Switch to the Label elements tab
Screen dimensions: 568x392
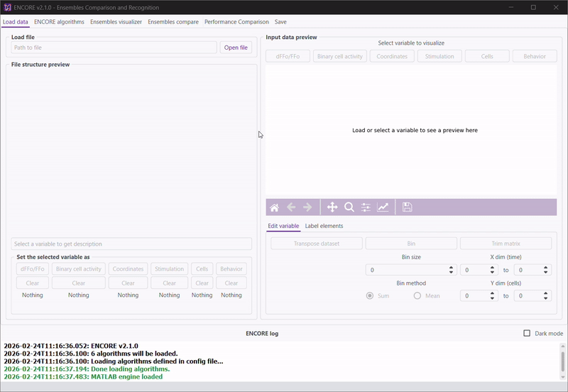324,226
